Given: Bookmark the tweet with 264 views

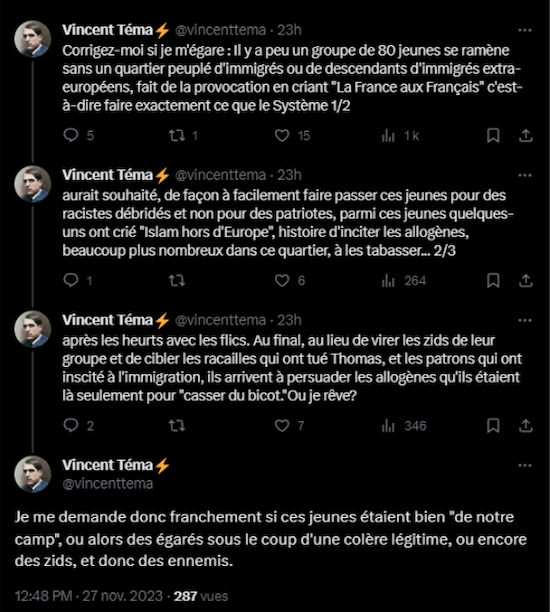Looking at the screenshot, I should [x=493, y=280].
